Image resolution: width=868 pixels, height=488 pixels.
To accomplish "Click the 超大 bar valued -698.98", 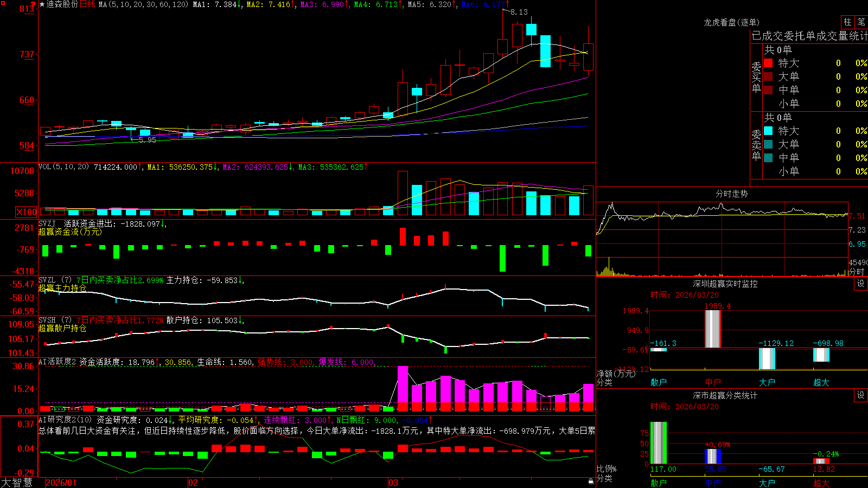I will [x=821, y=355].
